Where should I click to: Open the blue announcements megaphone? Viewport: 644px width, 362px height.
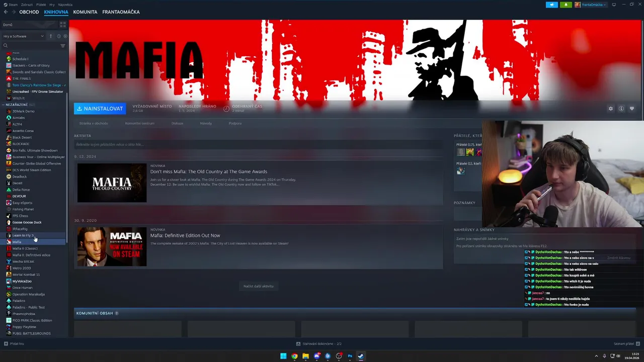(552, 5)
